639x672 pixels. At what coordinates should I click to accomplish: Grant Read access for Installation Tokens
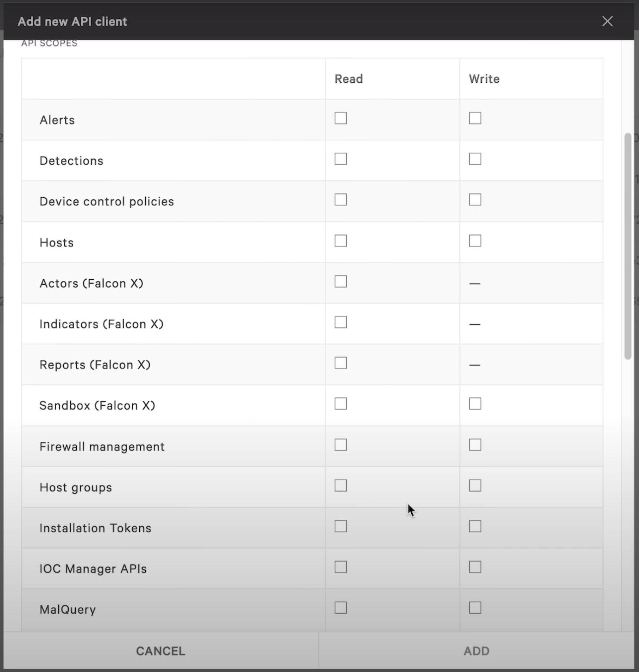tap(340, 526)
